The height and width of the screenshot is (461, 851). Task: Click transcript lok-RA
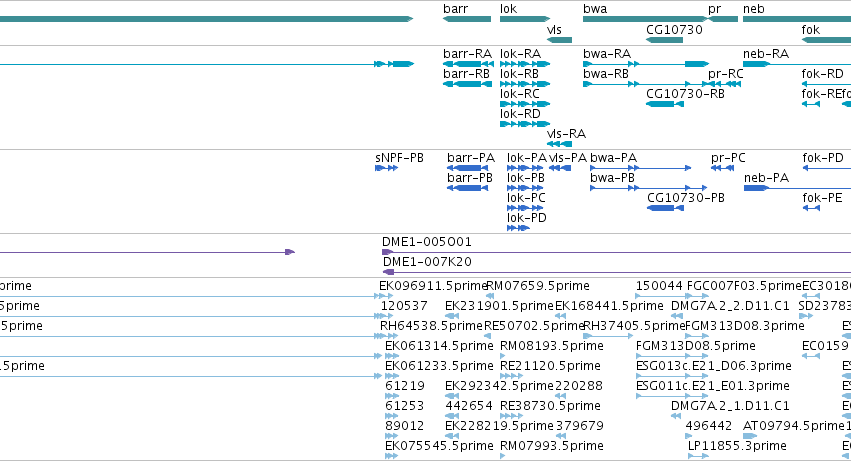[525, 64]
